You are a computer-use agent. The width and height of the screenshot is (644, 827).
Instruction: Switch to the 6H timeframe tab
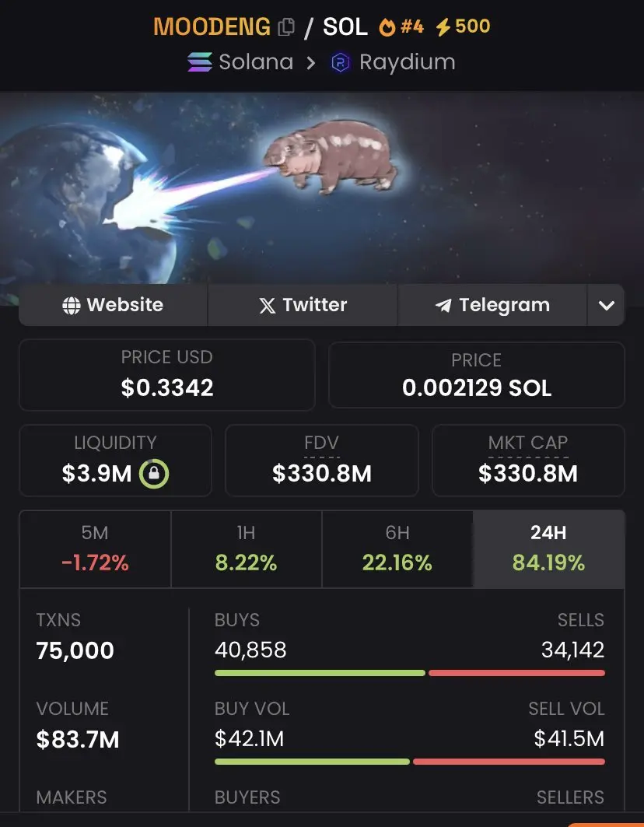point(397,548)
